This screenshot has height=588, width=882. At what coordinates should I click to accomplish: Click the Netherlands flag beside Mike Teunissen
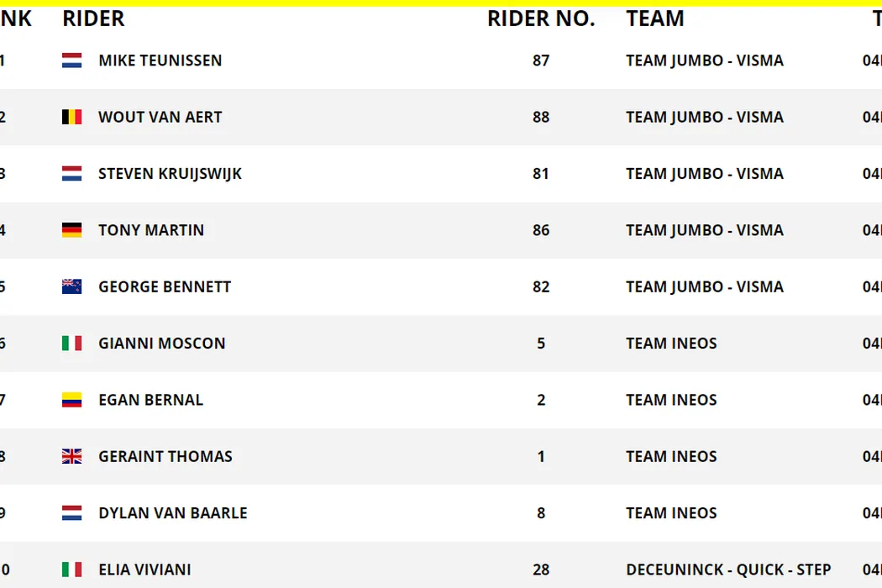click(x=71, y=60)
